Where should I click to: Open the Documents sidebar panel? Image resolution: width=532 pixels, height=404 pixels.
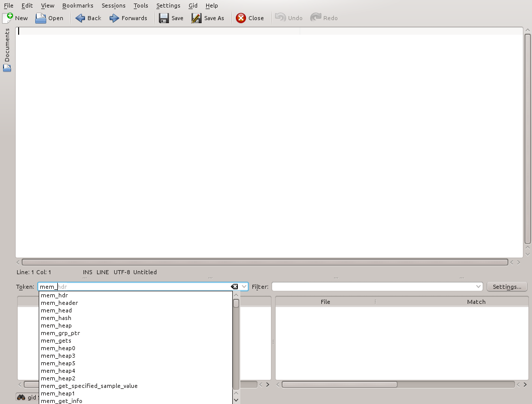click(7, 49)
